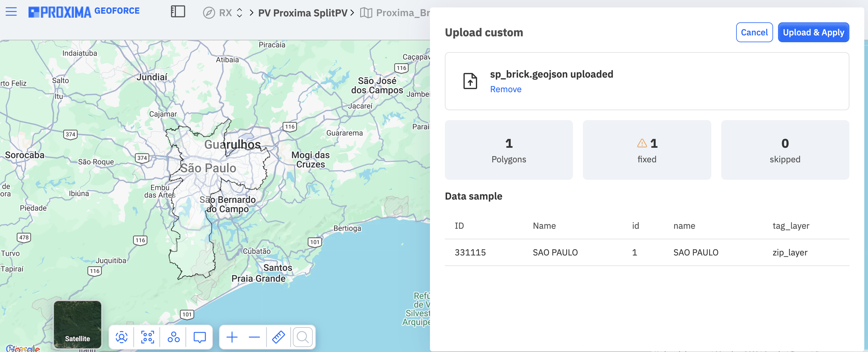
Task: Open the hamburger main menu
Action: [x=11, y=12]
